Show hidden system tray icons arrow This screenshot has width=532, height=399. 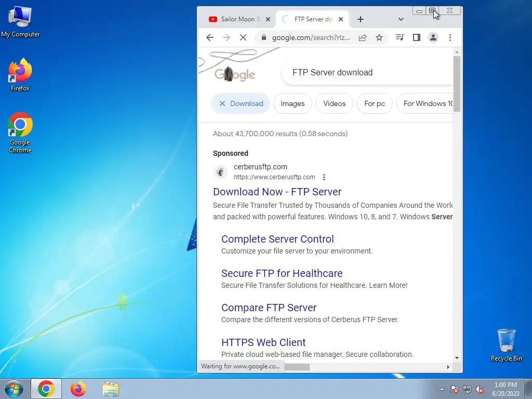coord(442,389)
